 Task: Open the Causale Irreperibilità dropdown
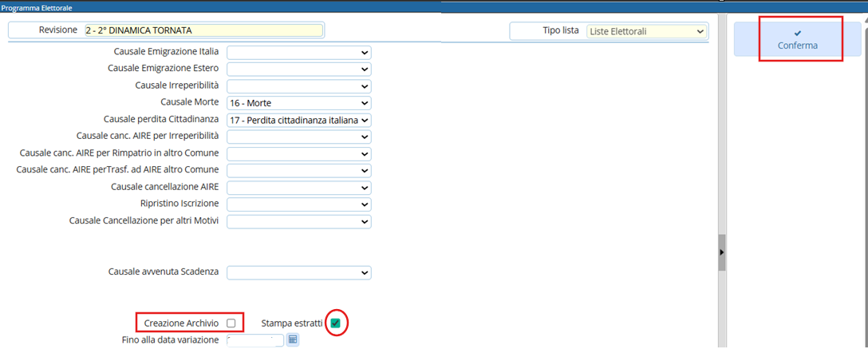[x=299, y=85]
